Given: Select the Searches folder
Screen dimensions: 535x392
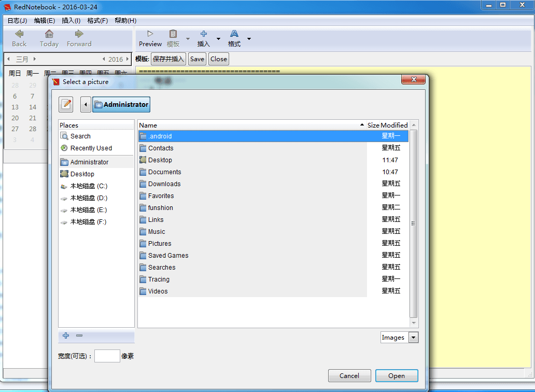Looking at the screenshot, I should (x=273, y=268).
